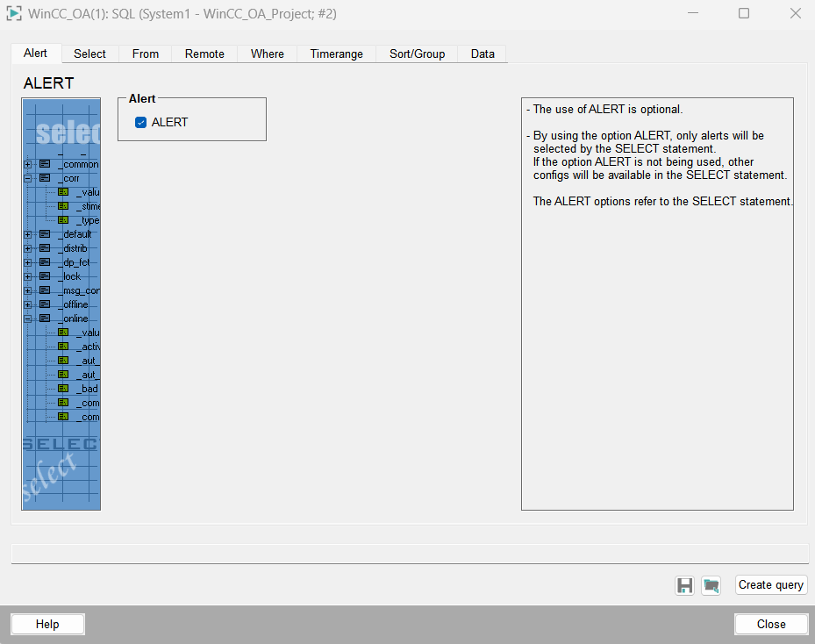Viewport: 815px width, 644px height.
Task: Click the Help button
Action: pyautogui.click(x=47, y=624)
